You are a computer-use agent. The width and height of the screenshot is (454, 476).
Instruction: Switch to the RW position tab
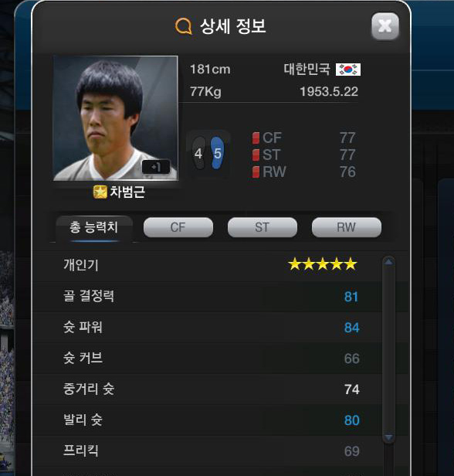347,227
